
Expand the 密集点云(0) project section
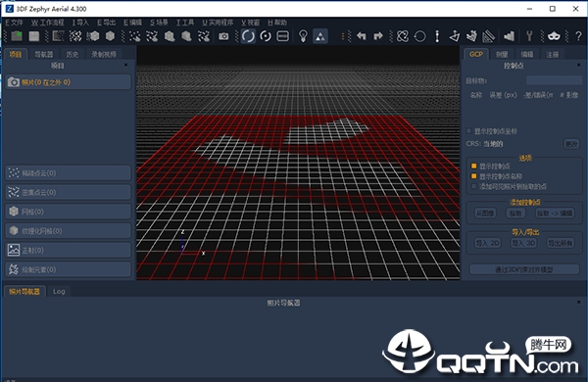pos(69,192)
